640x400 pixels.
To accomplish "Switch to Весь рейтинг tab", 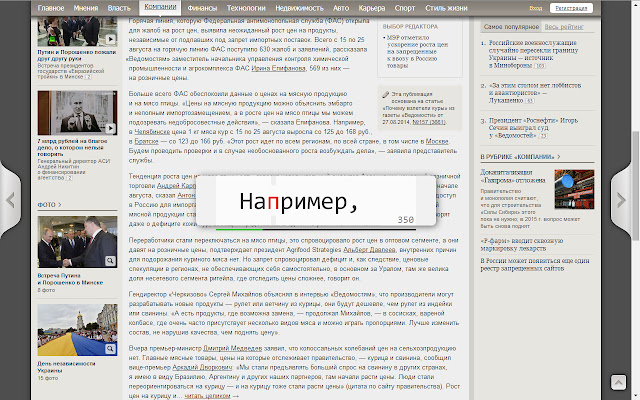I will (564, 27).
